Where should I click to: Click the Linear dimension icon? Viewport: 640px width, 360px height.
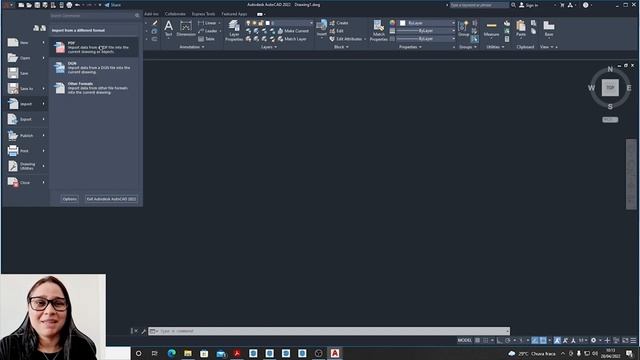click(x=201, y=23)
